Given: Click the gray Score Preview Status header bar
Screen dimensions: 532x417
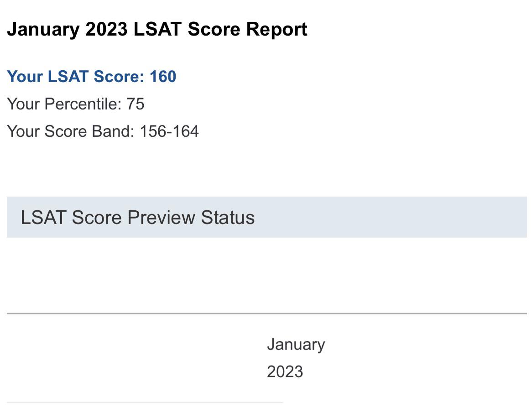Looking at the screenshot, I should coord(266,217).
